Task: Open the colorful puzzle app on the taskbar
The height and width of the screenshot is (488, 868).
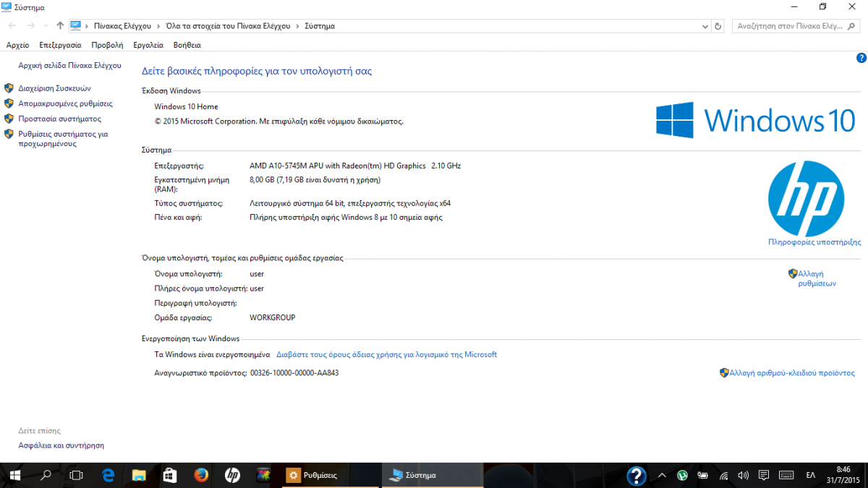Action: pyautogui.click(x=265, y=475)
